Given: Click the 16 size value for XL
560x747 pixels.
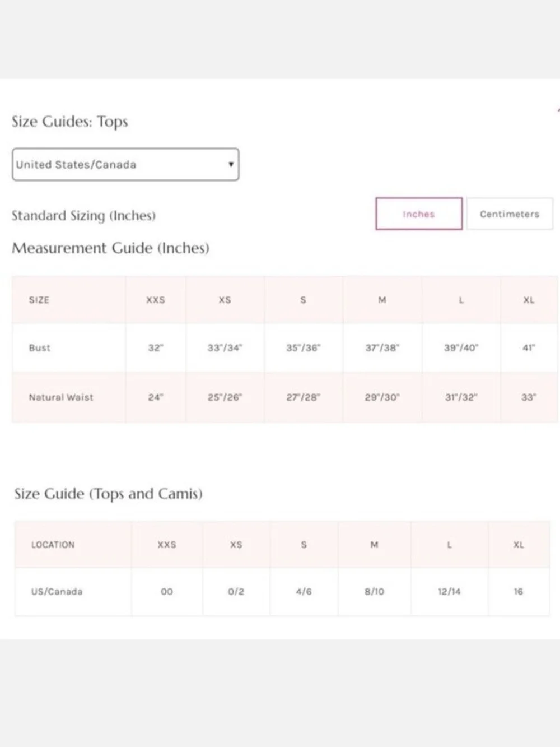Looking at the screenshot, I should 519,591.
